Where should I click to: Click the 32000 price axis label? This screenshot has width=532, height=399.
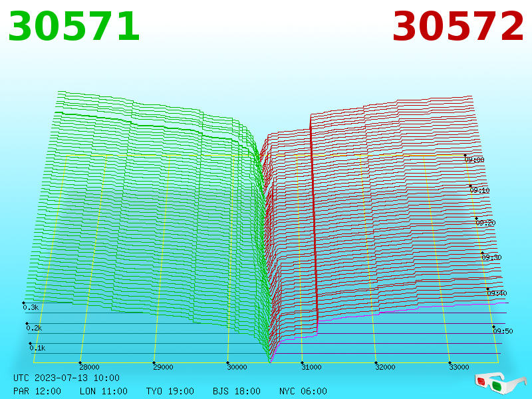pyautogui.click(x=385, y=367)
